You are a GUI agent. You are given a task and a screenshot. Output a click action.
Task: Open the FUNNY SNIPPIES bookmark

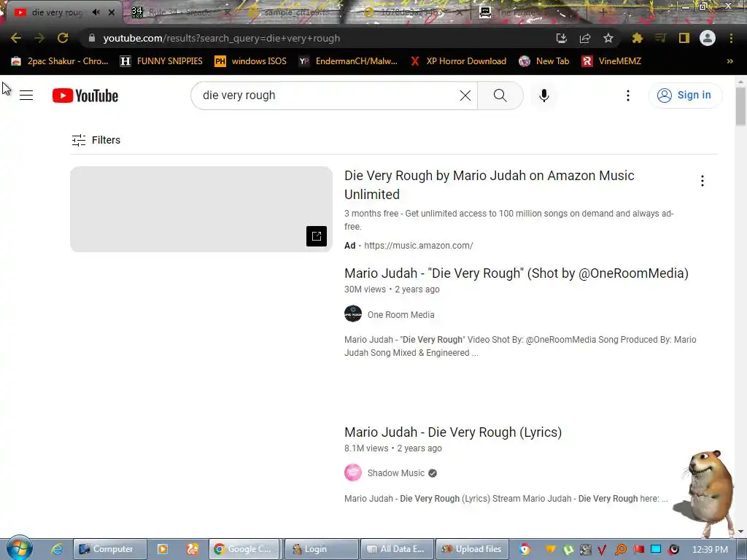pyautogui.click(x=161, y=61)
